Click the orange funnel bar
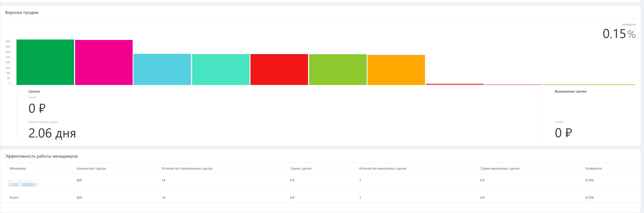This screenshot has height=213, width=644. coord(396,70)
